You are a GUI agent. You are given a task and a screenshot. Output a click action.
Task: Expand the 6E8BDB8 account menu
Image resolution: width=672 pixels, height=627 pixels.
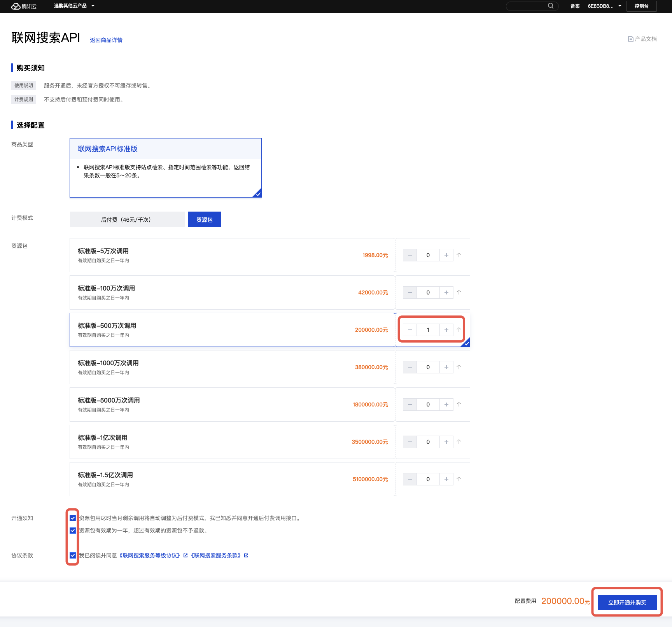604,6
